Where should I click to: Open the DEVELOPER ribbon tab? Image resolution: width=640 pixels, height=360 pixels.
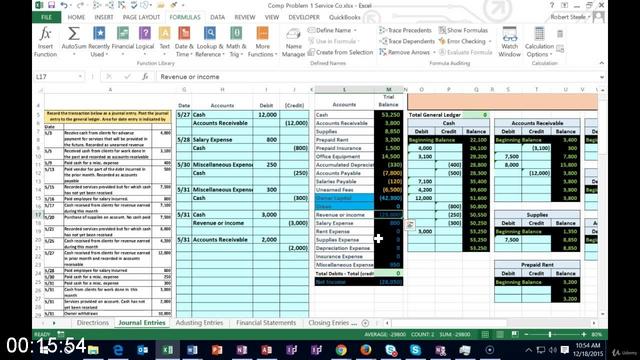(x=304, y=17)
